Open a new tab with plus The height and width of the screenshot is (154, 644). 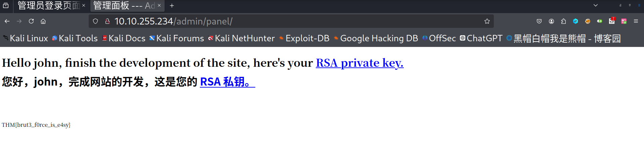point(172,5)
